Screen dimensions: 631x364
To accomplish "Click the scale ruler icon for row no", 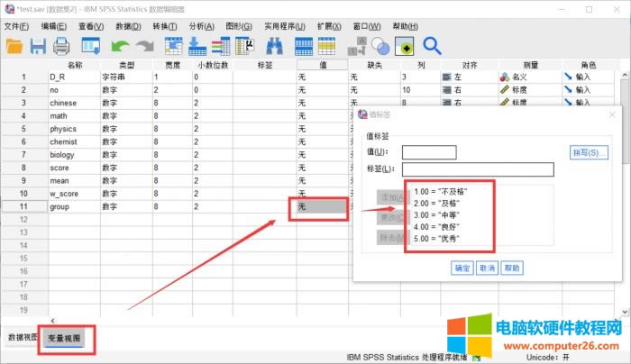I will point(505,90).
